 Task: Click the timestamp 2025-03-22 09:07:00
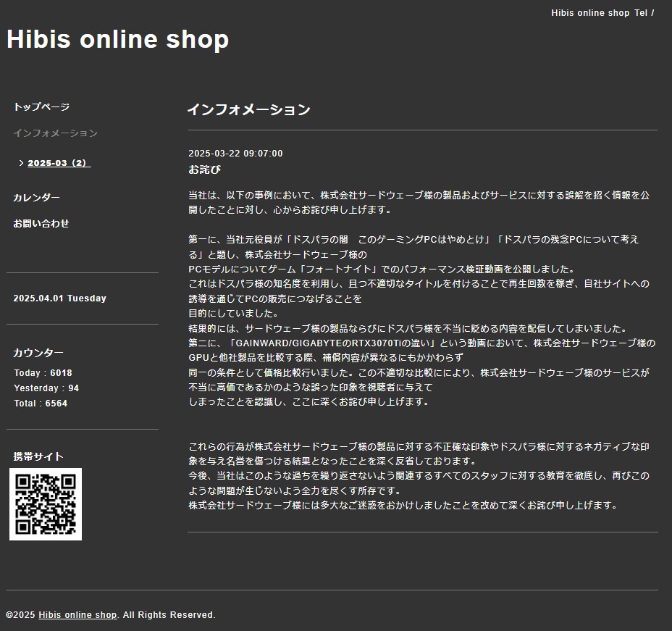tap(236, 154)
